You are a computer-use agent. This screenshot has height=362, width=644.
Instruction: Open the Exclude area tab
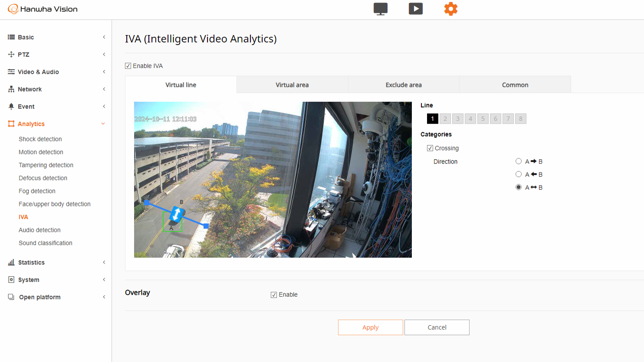pos(403,85)
